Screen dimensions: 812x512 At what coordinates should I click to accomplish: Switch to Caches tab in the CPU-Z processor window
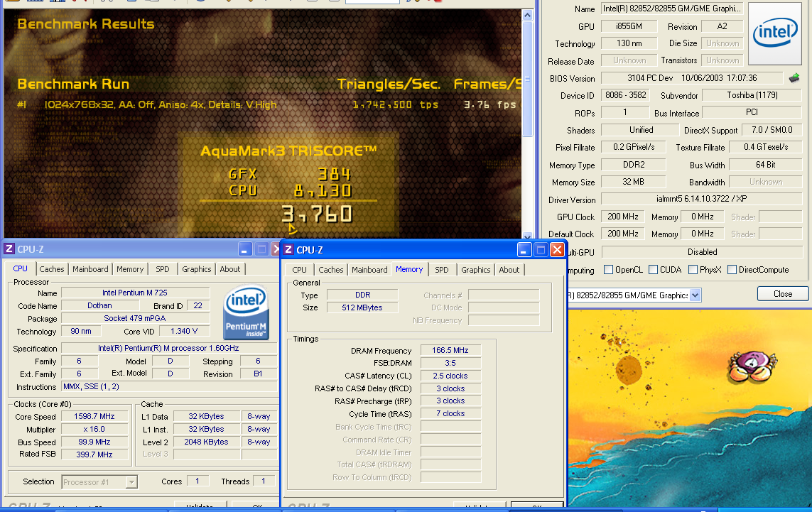tap(52, 269)
